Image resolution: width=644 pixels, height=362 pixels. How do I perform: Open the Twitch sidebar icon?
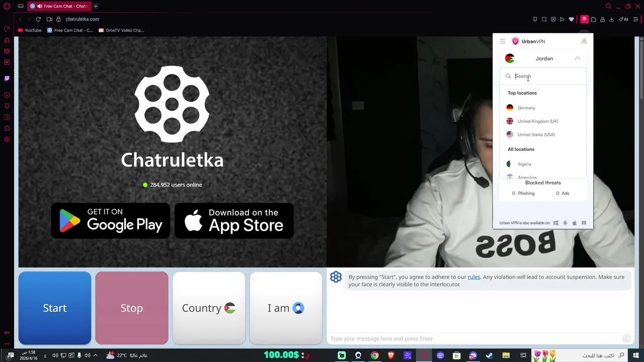(7, 78)
